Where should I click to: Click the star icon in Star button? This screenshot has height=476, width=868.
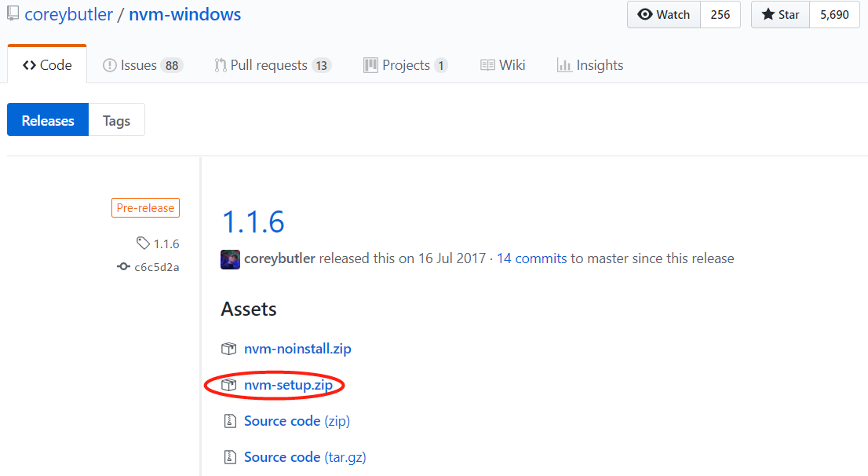coord(768,14)
